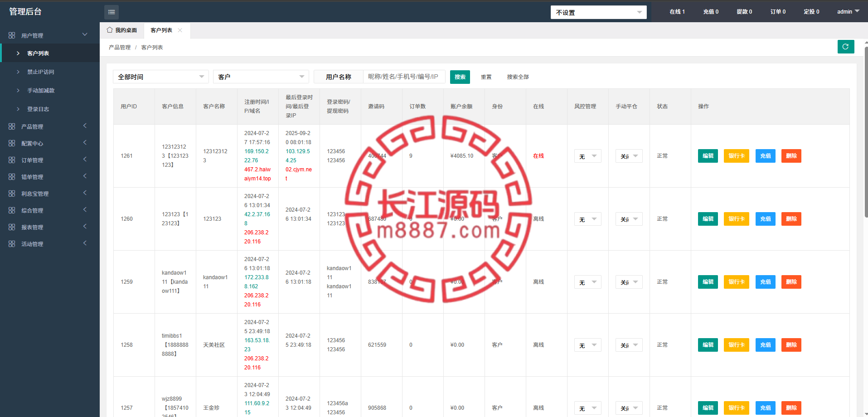Image resolution: width=868 pixels, height=417 pixels.
Task: Click the customer name 王金珍
Action: (211, 408)
